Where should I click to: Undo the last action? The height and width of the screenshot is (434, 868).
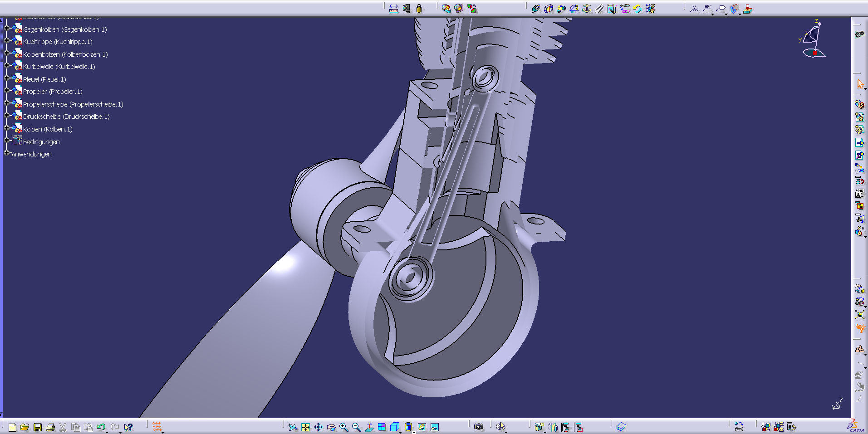pyautogui.click(x=101, y=427)
